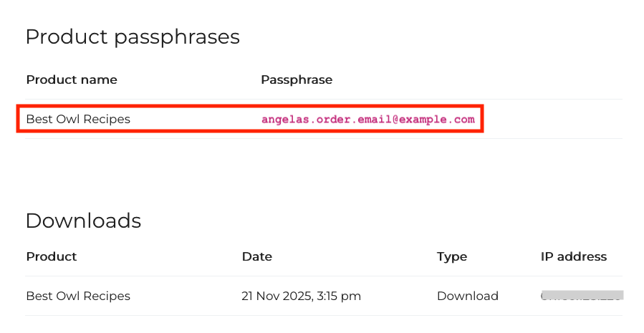Open Best Owl Recipes in Downloads table
644x333 pixels.
78,296
